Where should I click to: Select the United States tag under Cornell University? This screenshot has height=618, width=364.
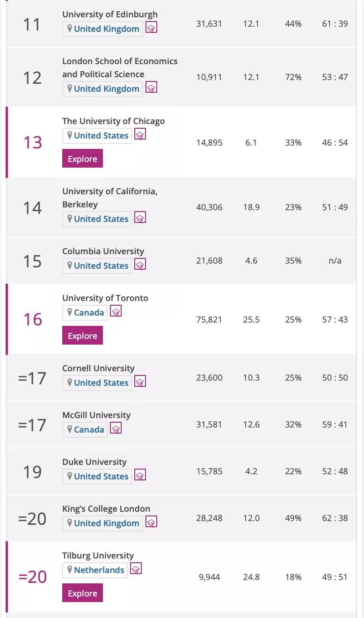(x=96, y=383)
